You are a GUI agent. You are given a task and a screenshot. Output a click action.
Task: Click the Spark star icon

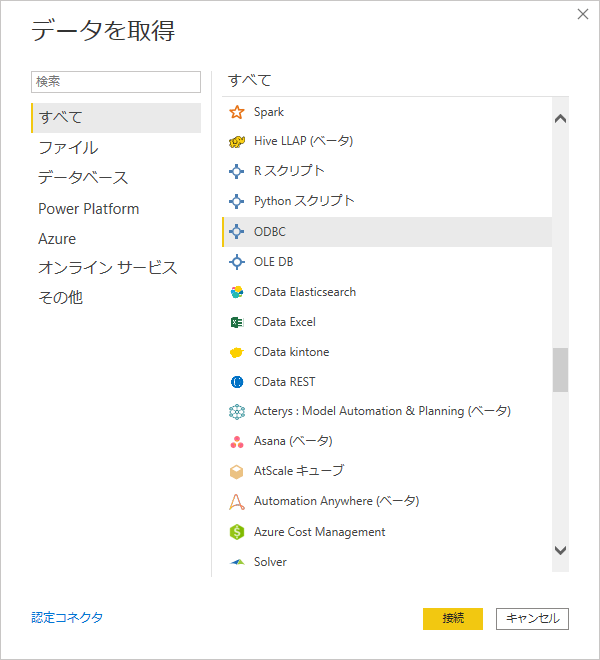(x=237, y=112)
